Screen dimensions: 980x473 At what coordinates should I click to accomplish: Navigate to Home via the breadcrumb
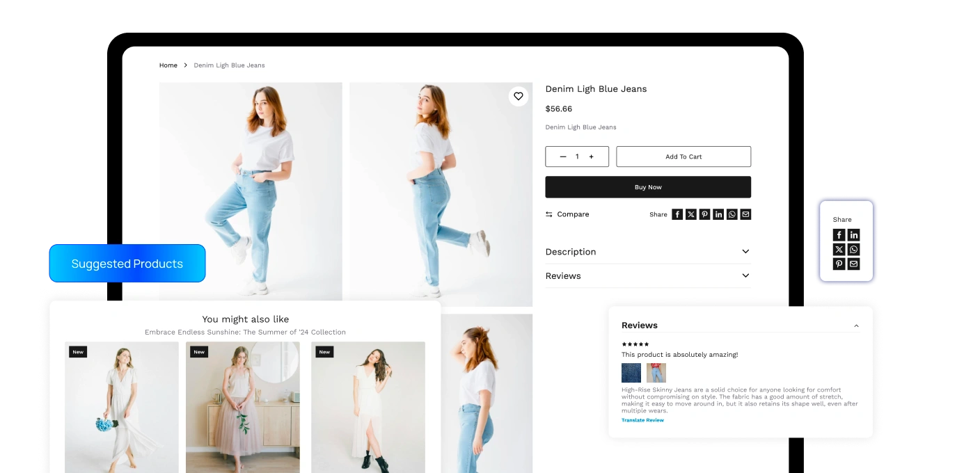click(168, 65)
